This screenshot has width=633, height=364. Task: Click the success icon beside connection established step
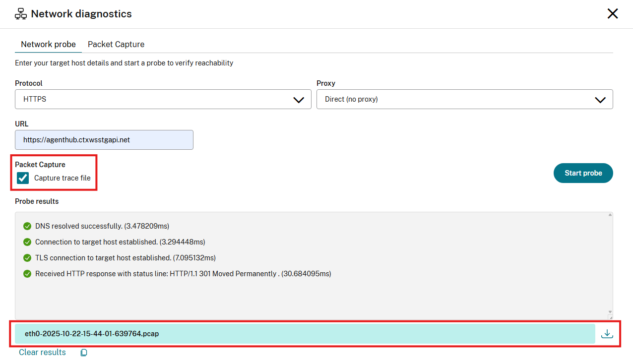(x=27, y=242)
